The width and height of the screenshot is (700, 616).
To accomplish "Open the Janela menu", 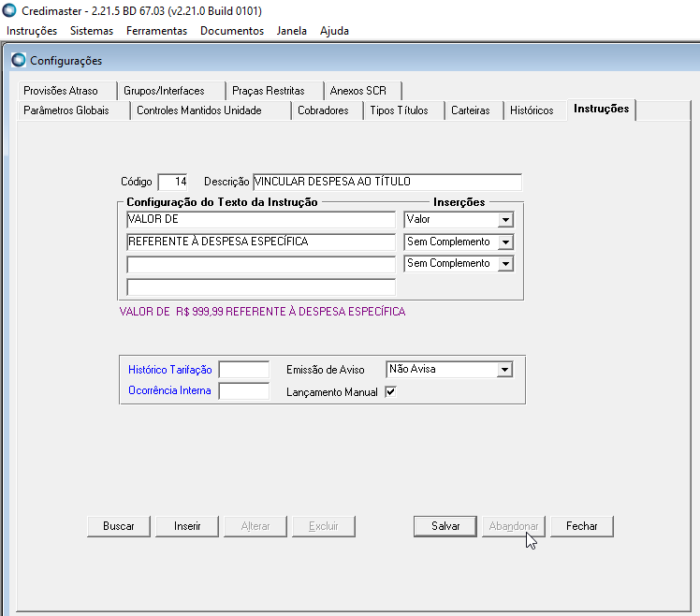I will tap(292, 31).
